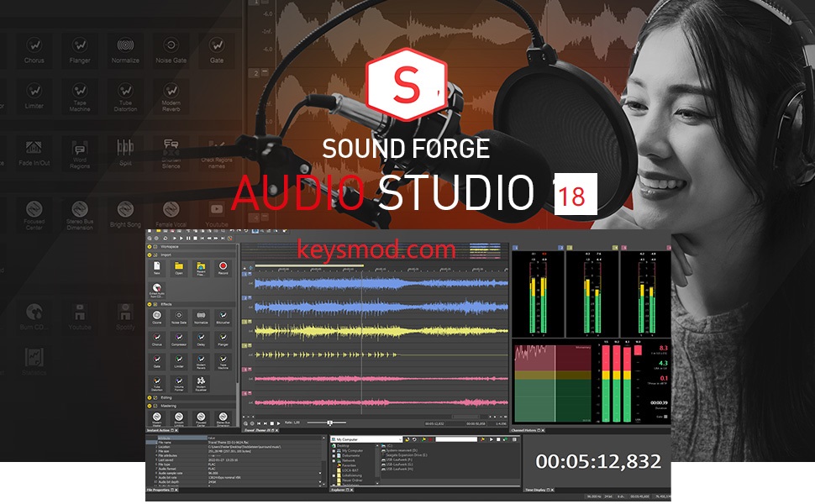Pause playback in the top transport toolbar
Viewport: 815px width, 504px height.
(188, 238)
